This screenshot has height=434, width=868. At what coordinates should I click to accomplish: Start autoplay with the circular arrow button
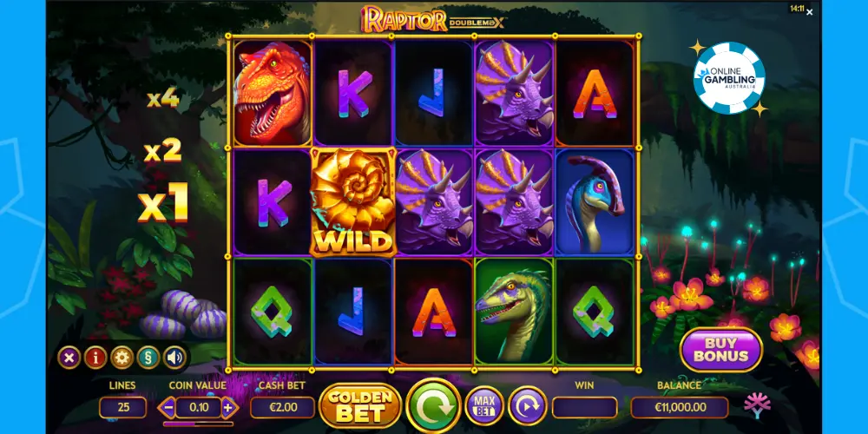pyautogui.click(x=528, y=407)
